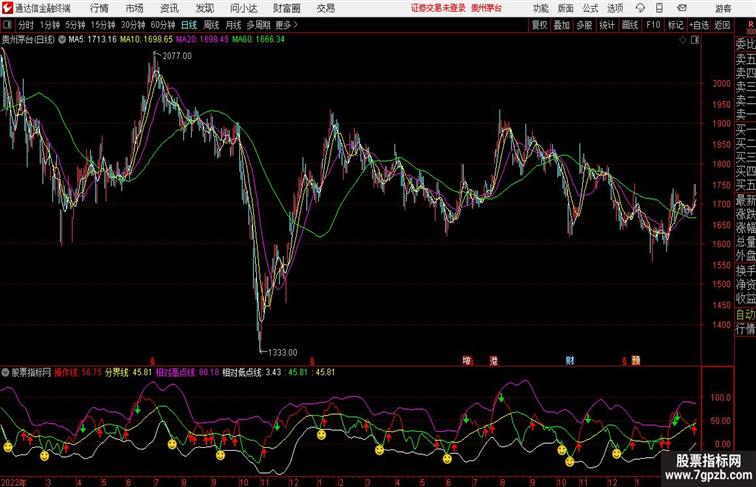This screenshot has width=756, height=487.
Task: Click the 相对低点线 3.43 indicator value
Action: click(252, 372)
